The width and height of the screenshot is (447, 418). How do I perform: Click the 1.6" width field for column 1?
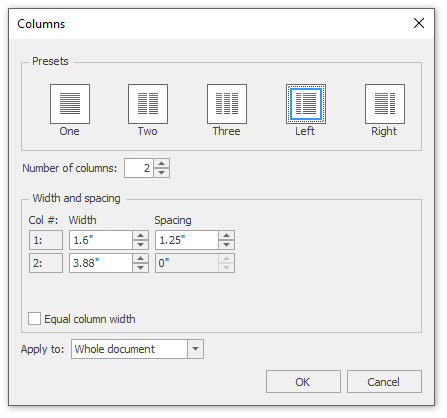(101, 240)
